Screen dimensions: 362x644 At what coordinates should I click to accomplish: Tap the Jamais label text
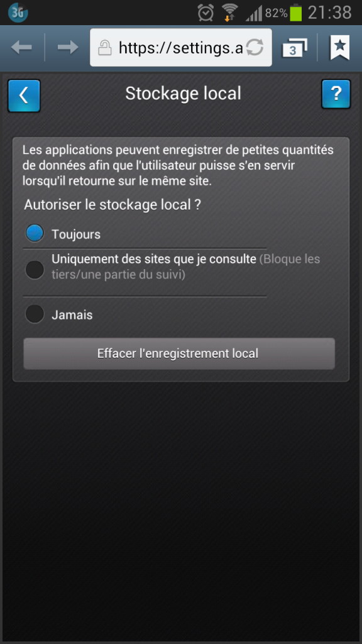[x=72, y=315]
